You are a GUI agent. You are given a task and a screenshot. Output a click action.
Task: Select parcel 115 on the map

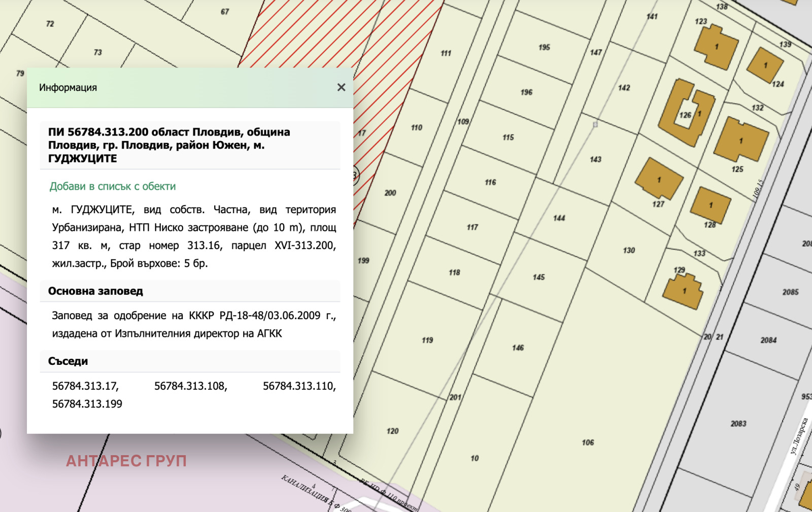[508, 137]
